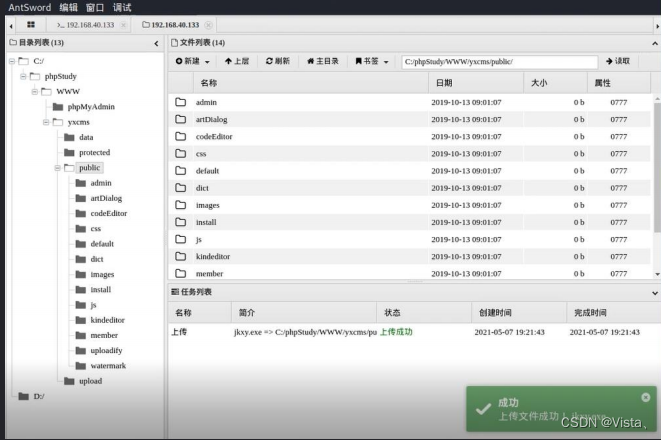Sort files by 名称 column header
The image size is (661, 440).
(311, 83)
